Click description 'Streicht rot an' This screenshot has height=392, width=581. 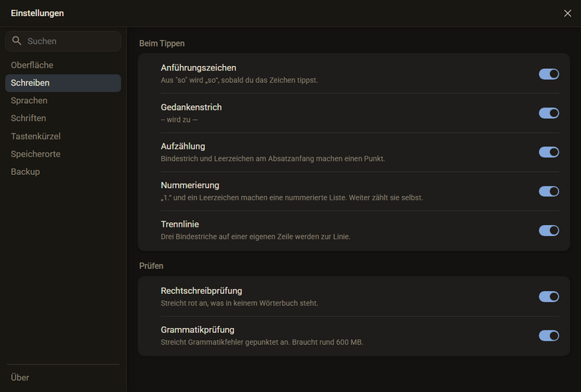click(184, 303)
